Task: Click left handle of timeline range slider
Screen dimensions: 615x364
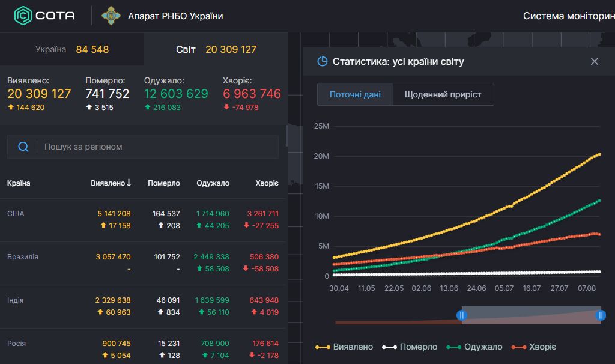Action: tap(461, 315)
